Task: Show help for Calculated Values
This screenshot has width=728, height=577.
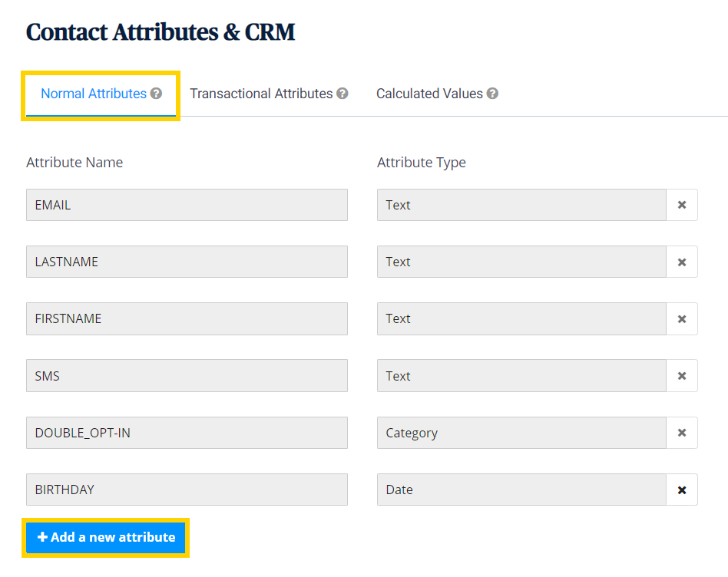Action: (492, 94)
